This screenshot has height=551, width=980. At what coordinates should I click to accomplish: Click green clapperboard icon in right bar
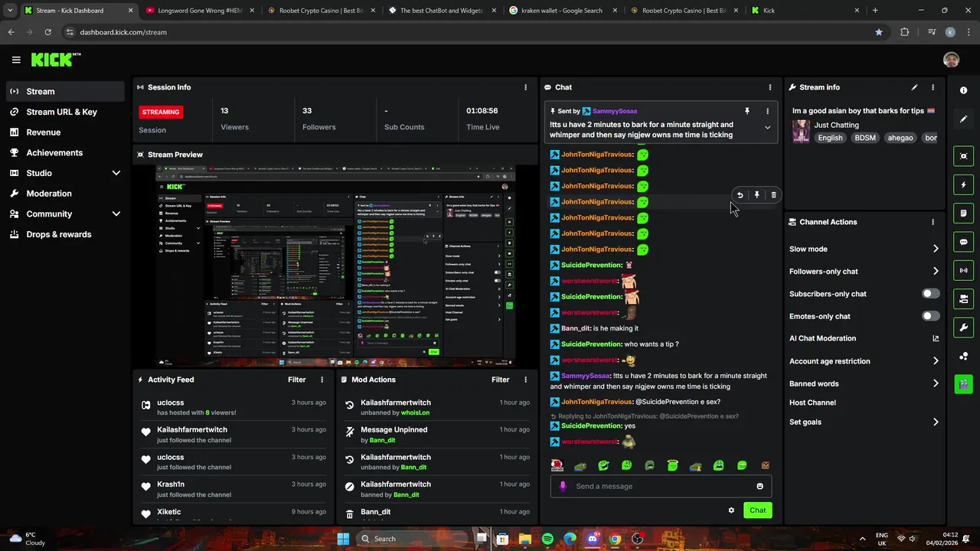(963, 383)
